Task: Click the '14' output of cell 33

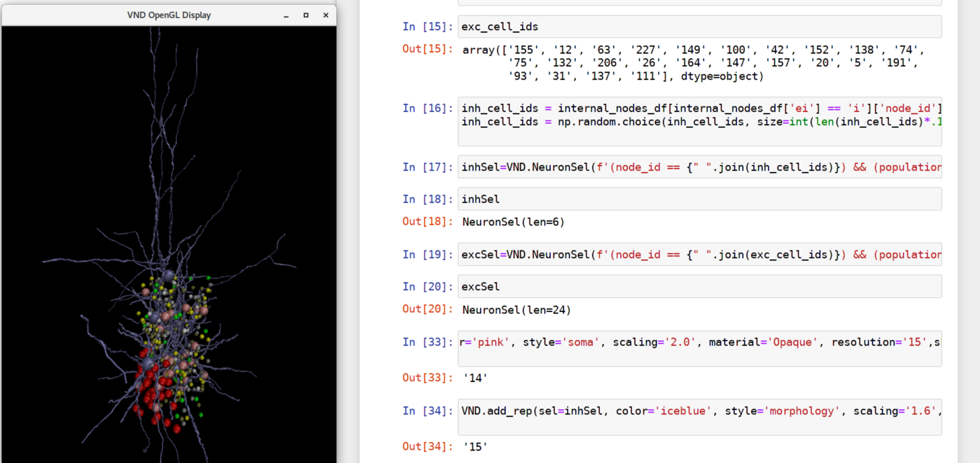Action: (475, 378)
